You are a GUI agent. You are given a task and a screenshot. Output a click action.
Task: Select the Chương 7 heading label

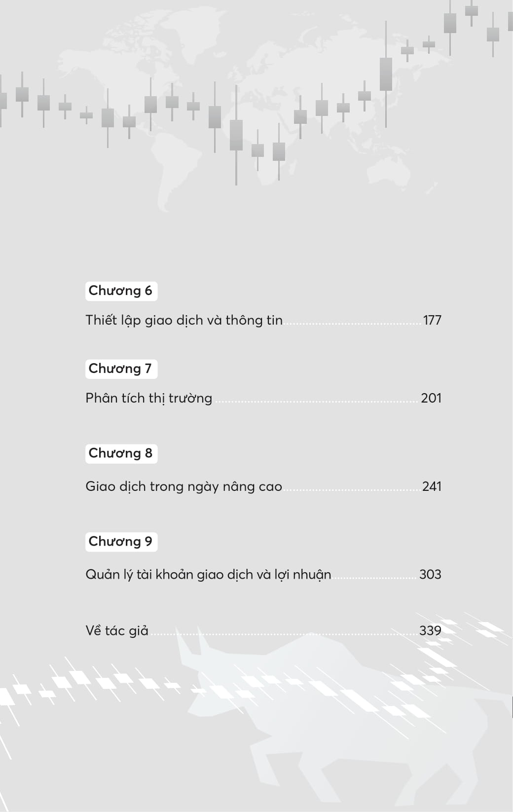tap(121, 369)
